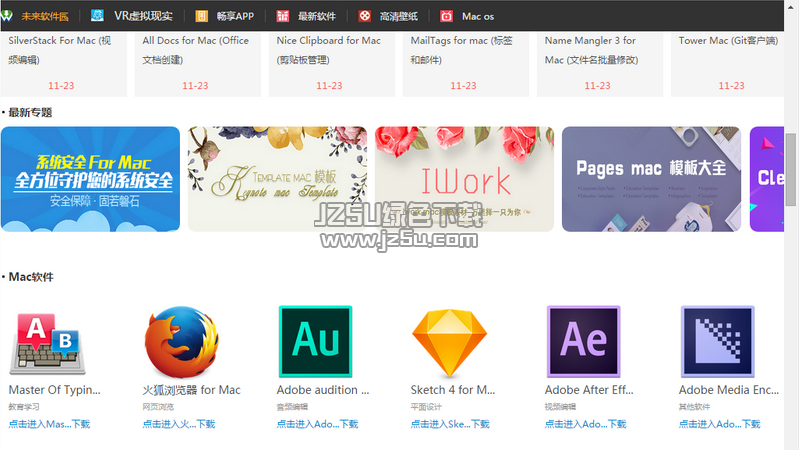Open Name Mangler 3 for Mac article
799x450 pixels.
click(591, 50)
